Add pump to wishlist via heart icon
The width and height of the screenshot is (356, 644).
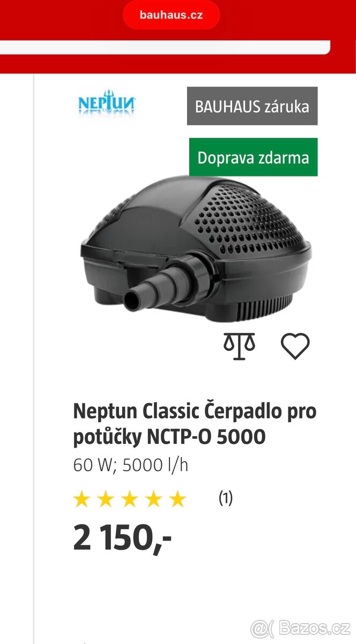[295, 346]
